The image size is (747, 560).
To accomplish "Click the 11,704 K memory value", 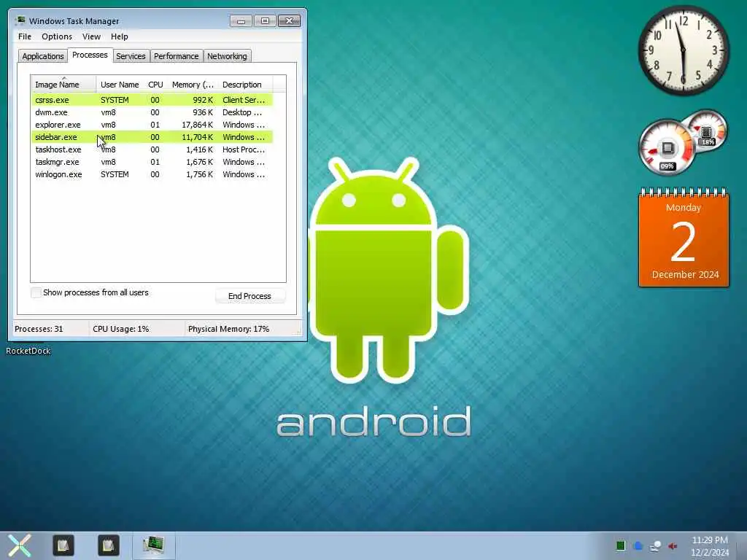I will pos(197,137).
